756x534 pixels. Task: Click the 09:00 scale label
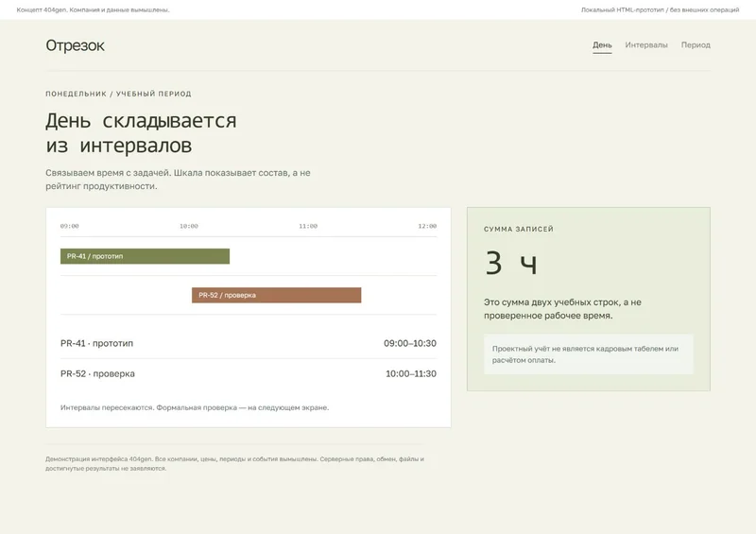69,226
